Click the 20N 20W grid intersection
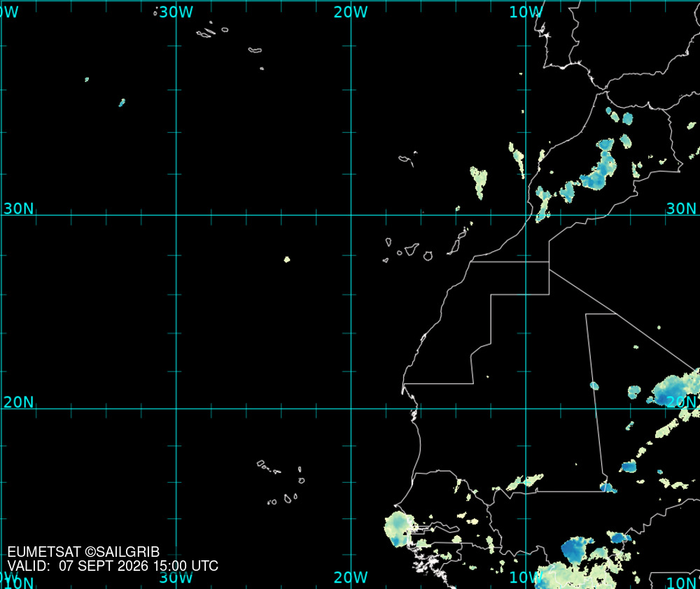This screenshot has height=589, width=700. pyautogui.click(x=351, y=409)
